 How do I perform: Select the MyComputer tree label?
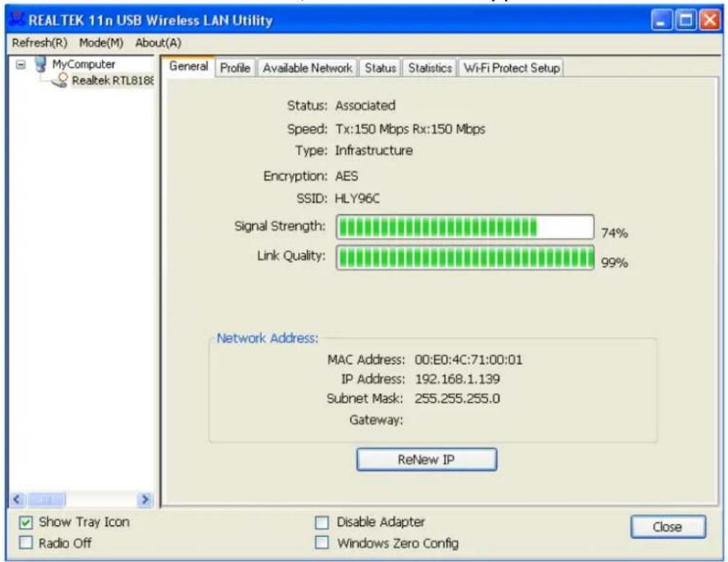tap(84, 64)
